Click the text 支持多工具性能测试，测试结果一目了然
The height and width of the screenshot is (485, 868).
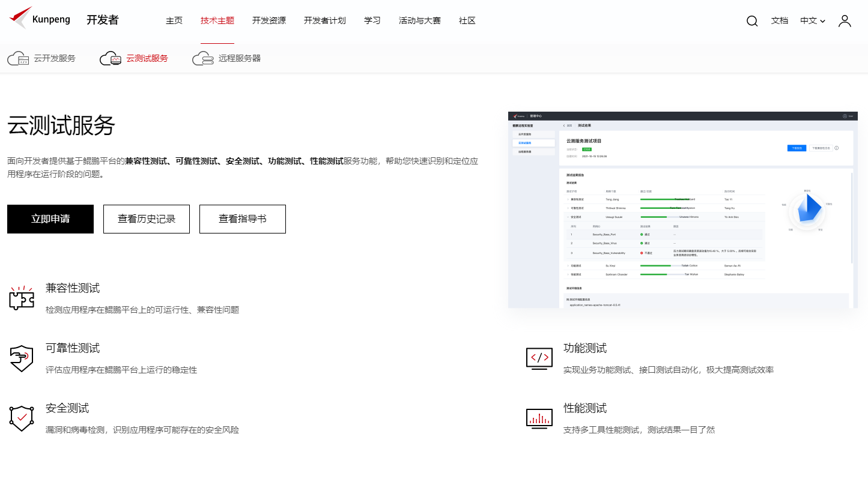tap(639, 430)
